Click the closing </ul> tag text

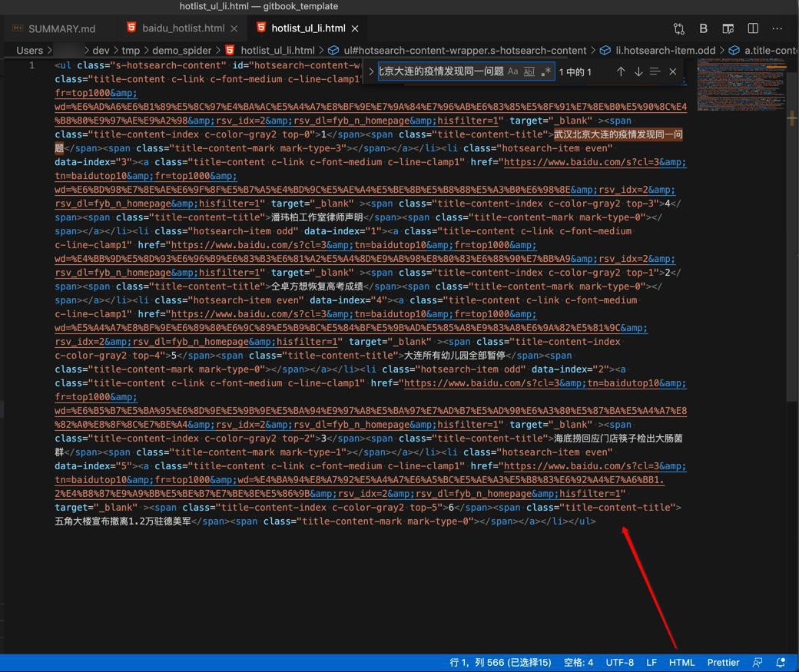point(580,521)
